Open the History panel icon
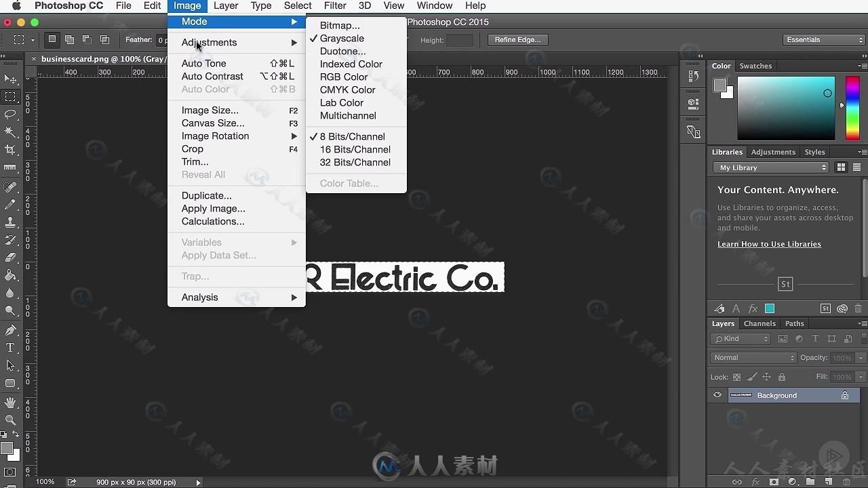The width and height of the screenshot is (868, 488). click(693, 77)
